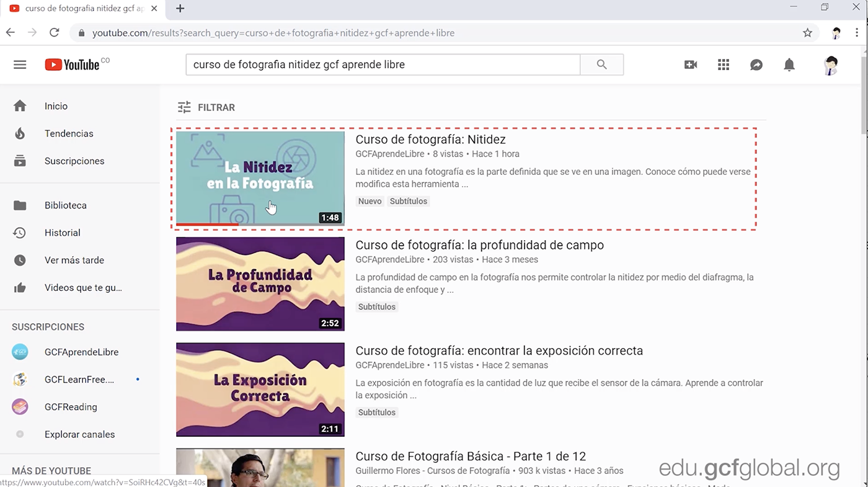
Task: Open a new browser tab
Action: pos(180,9)
